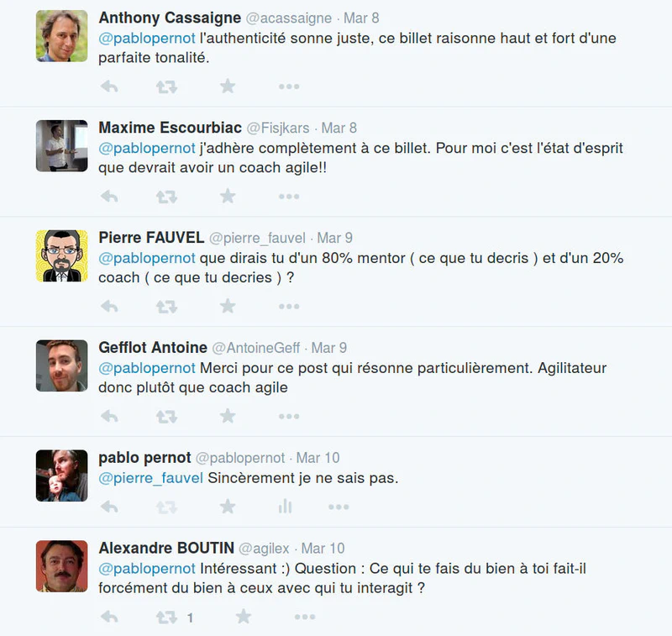Reply to Pierre FAUVEL's tweet
The width and height of the screenshot is (672, 636).
(109, 306)
